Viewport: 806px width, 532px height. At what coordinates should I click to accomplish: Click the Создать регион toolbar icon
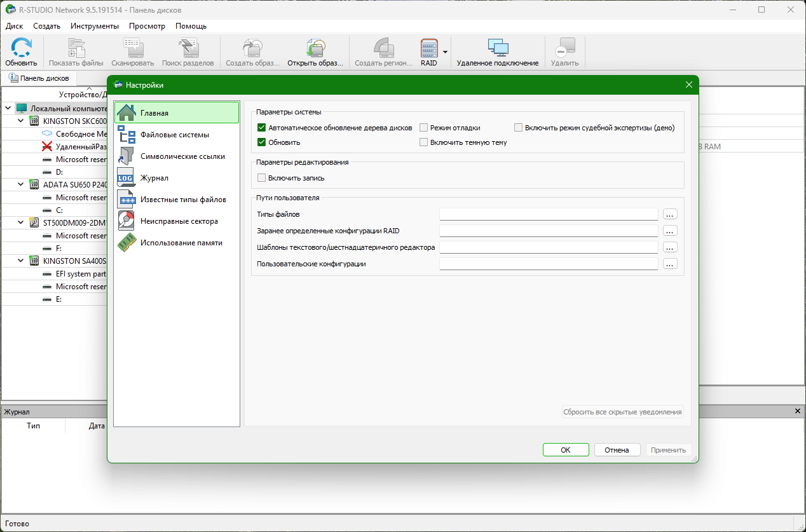tap(383, 48)
